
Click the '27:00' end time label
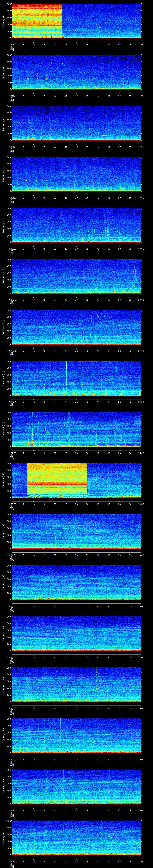point(141,657)
